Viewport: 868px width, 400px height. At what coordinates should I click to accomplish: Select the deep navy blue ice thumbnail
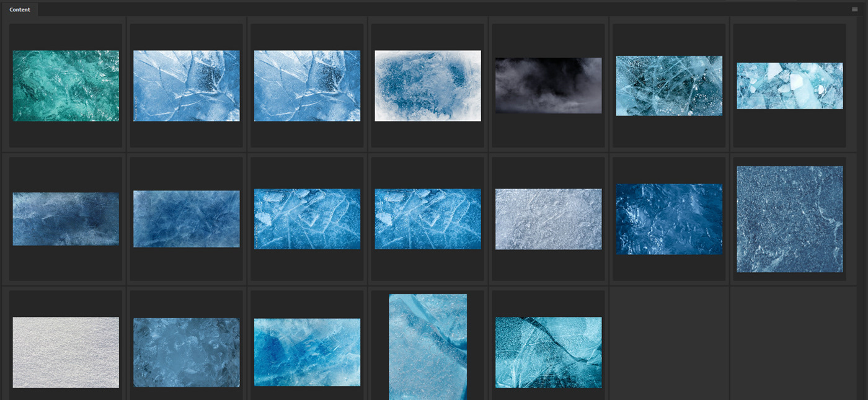coord(669,219)
